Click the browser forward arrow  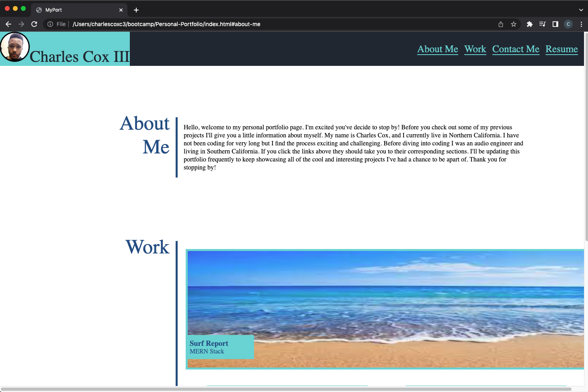click(x=21, y=24)
